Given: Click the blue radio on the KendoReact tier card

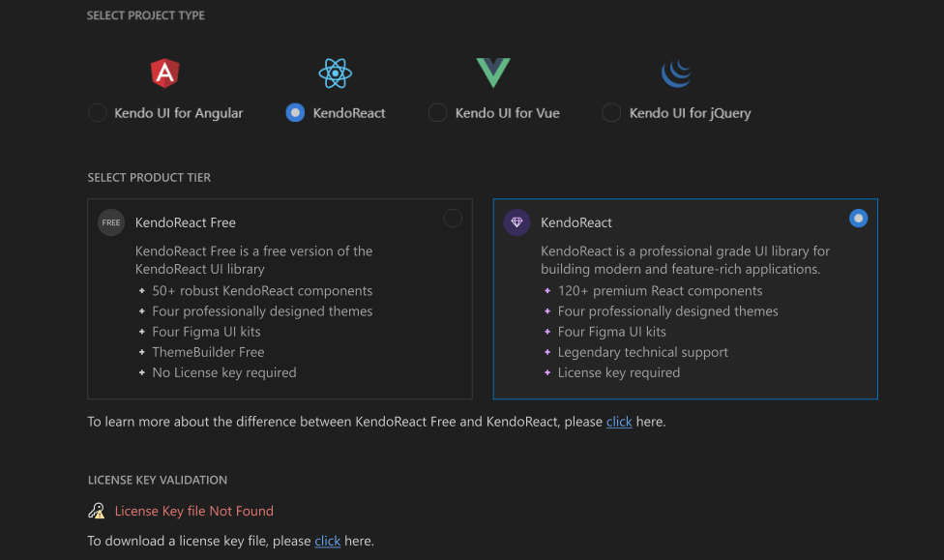Looking at the screenshot, I should pos(858,219).
